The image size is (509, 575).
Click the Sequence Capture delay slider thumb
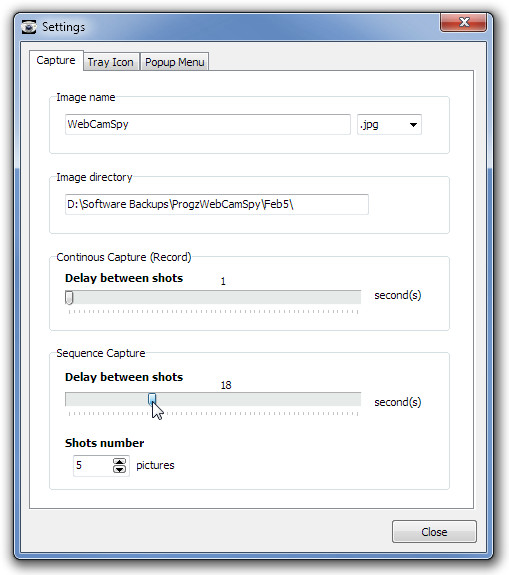152,399
